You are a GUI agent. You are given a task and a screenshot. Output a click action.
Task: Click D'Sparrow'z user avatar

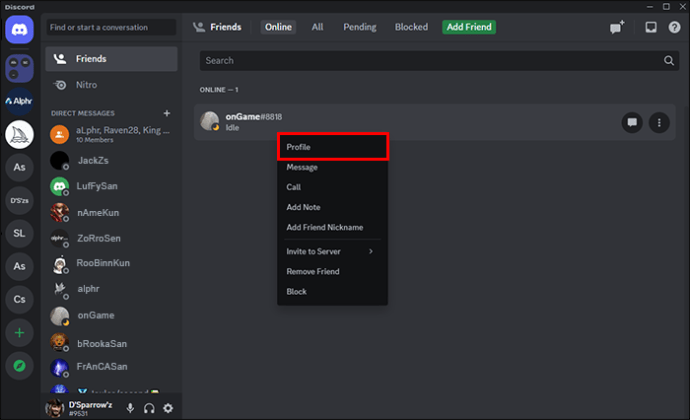pos(55,408)
